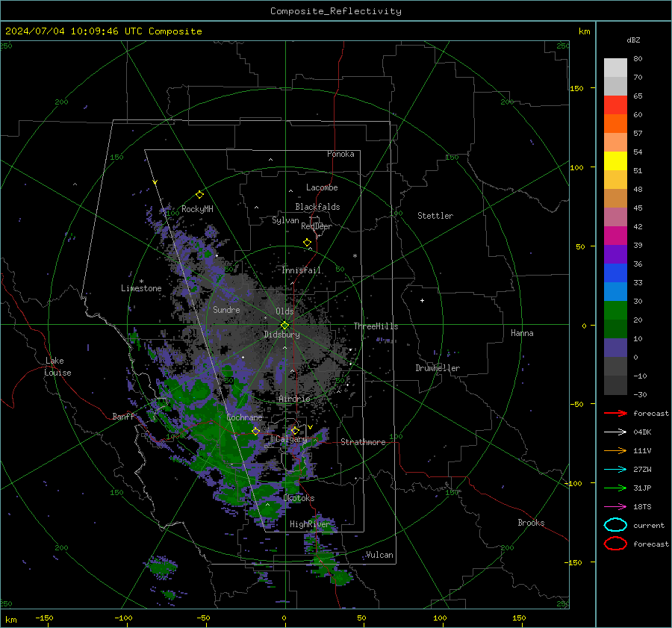Select the yellow 54 dBZ color swatch
The image size is (672, 628).
615,161
